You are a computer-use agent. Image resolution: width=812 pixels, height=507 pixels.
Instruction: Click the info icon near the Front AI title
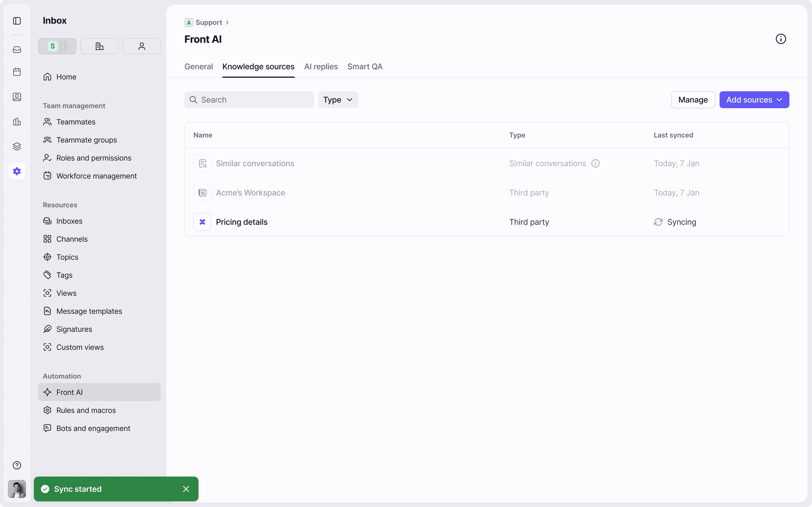click(x=780, y=39)
